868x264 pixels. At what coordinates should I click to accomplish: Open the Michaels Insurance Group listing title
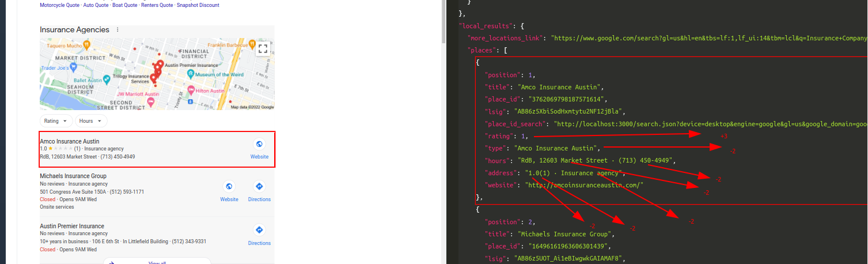[x=73, y=176]
